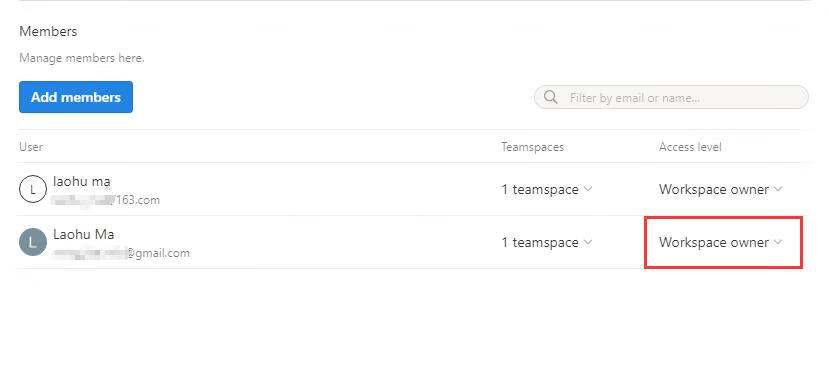Select the user name above the gmail.com email
Screen dimensions: 829x371
pos(84,234)
